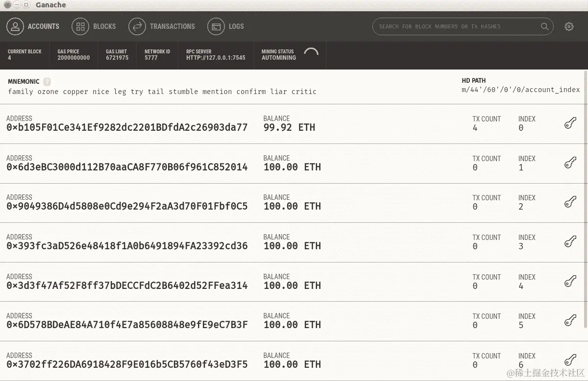Select address 0x3d3f47Af52F8ff37bDECCFdC2B6402d52FFea314
The image size is (588, 381).
(x=127, y=286)
